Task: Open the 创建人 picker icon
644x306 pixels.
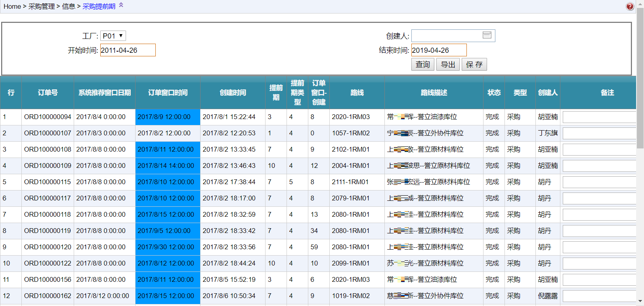Action: (x=487, y=35)
